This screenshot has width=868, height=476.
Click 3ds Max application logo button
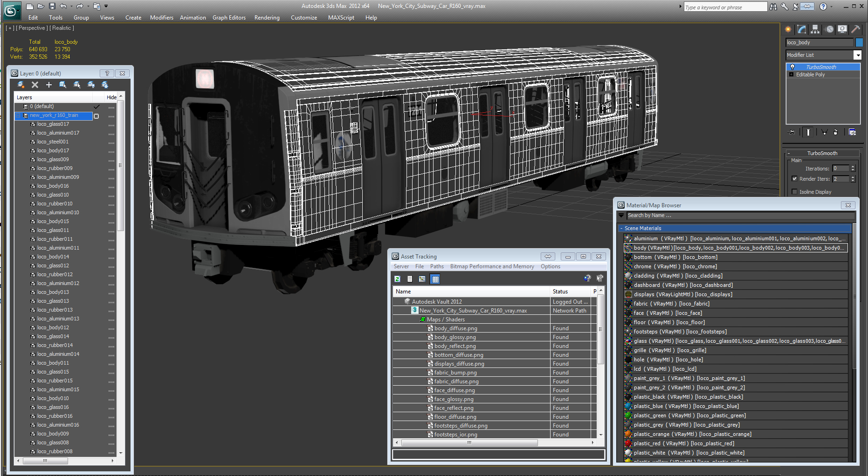tap(12, 11)
